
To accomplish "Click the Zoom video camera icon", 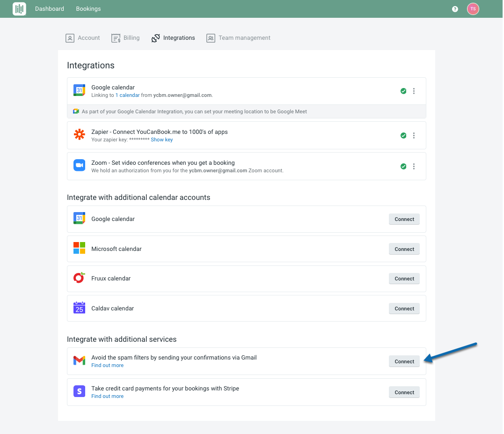I will tap(79, 165).
